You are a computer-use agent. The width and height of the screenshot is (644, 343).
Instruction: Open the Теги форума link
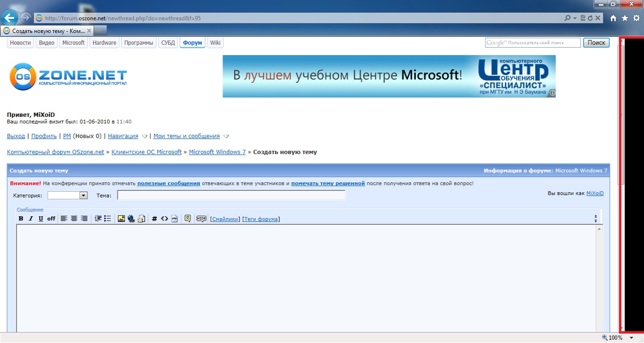(261, 219)
